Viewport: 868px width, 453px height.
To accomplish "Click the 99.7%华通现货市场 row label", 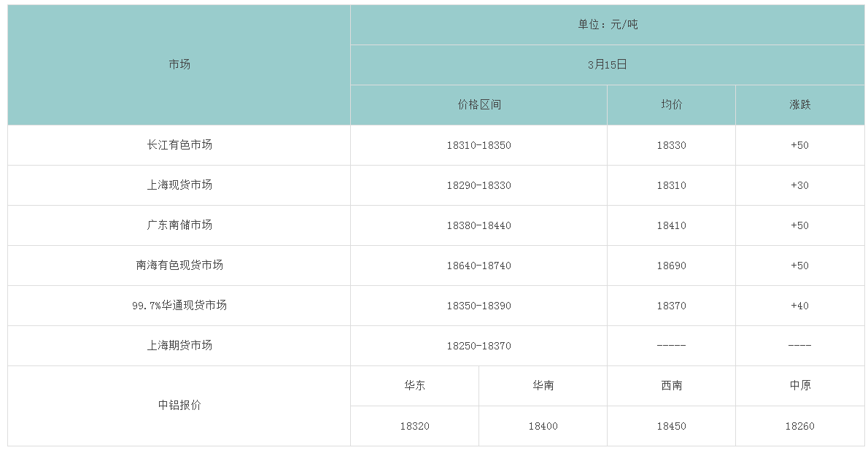I will pyautogui.click(x=179, y=306).
